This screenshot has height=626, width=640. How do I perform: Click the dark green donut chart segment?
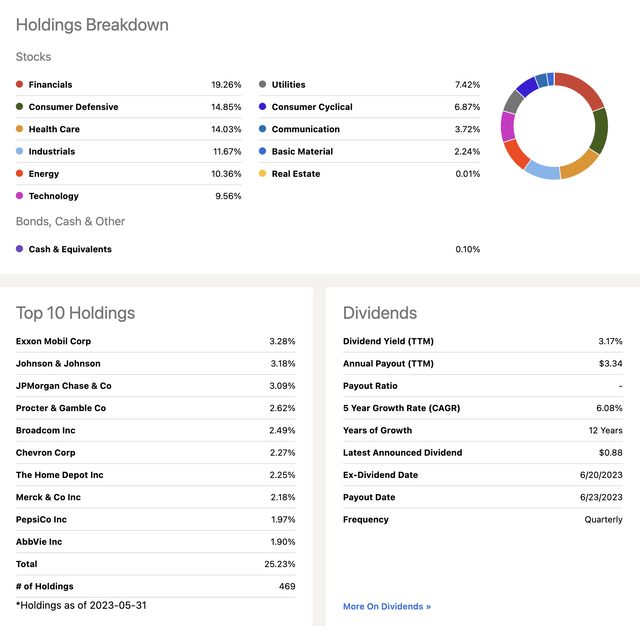click(600, 131)
